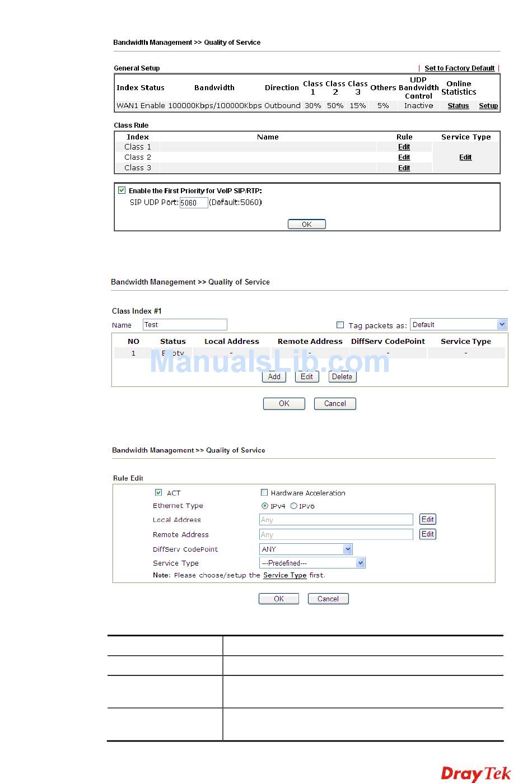Image resolution: width=532 pixels, height=783 pixels.
Task: Open the Tag packets as dropdown
Action: pos(459,325)
